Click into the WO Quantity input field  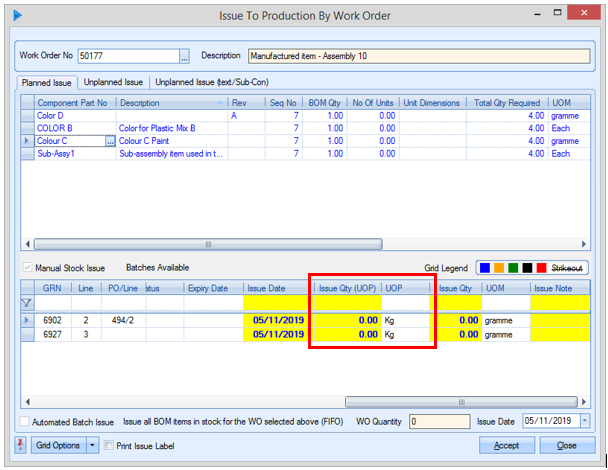click(x=439, y=422)
